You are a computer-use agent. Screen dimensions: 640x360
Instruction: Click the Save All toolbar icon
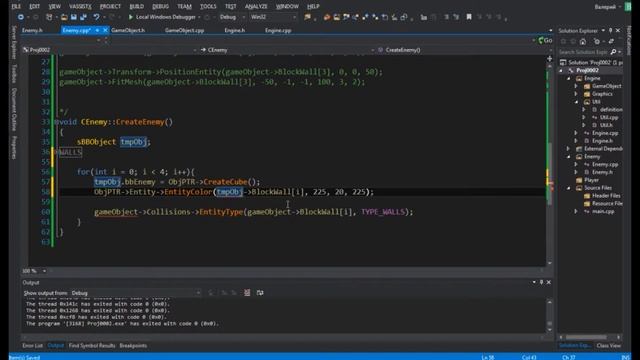(83, 17)
